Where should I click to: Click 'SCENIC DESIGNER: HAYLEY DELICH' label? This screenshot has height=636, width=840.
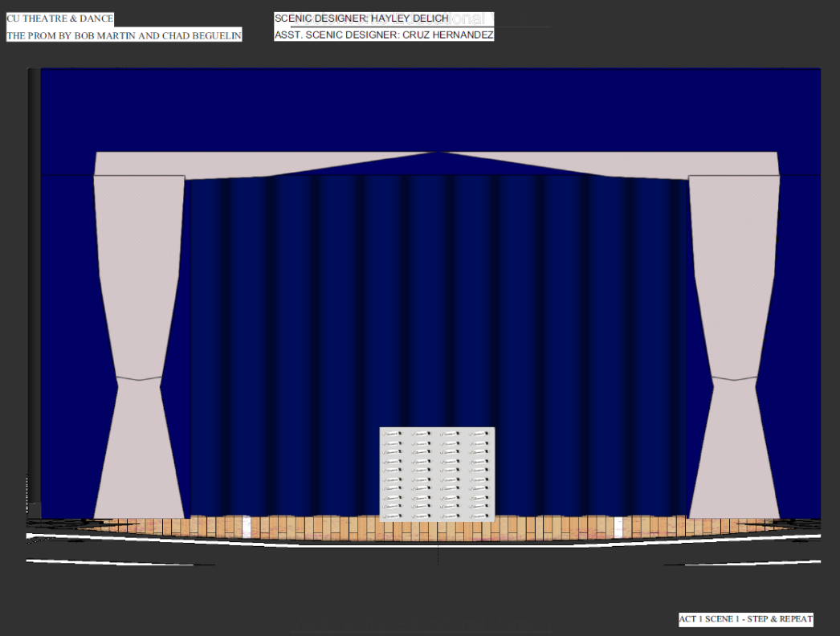(361, 18)
